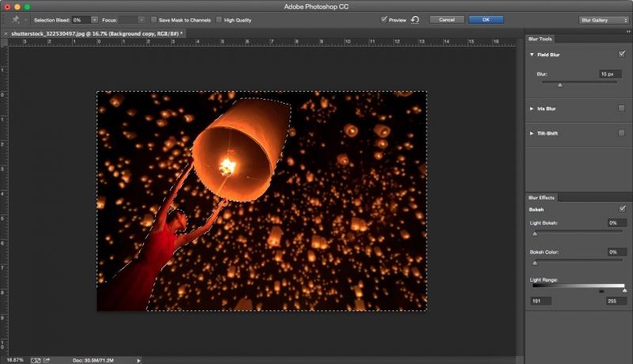Expand the Tilt-Shift section
The height and width of the screenshot is (364, 633).
click(x=532, y=133)
